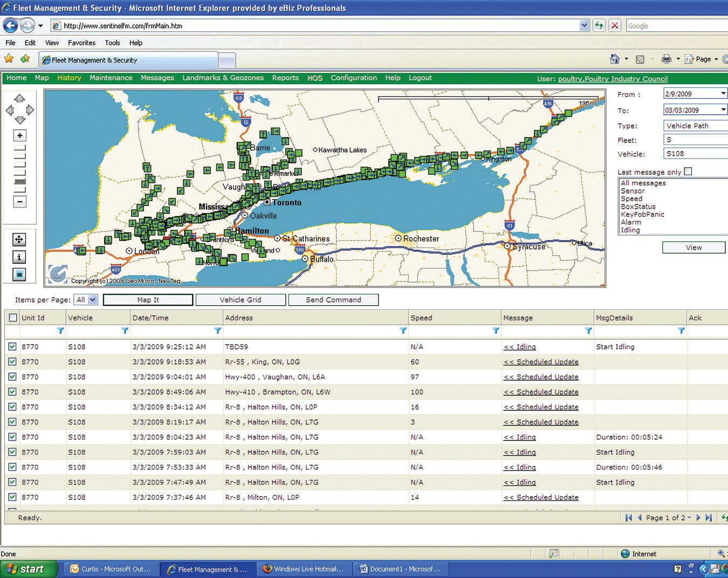
Task: Select the map info tool
Action: [19, 257]
